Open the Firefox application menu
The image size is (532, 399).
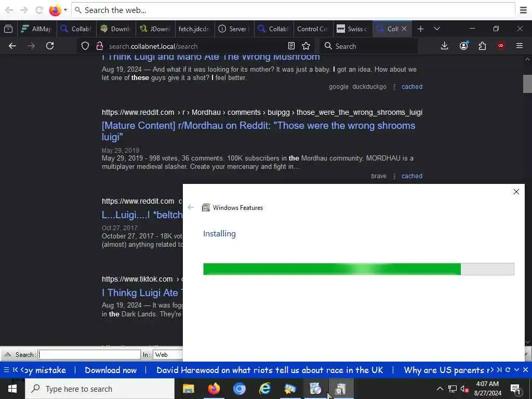pos(520,46)
